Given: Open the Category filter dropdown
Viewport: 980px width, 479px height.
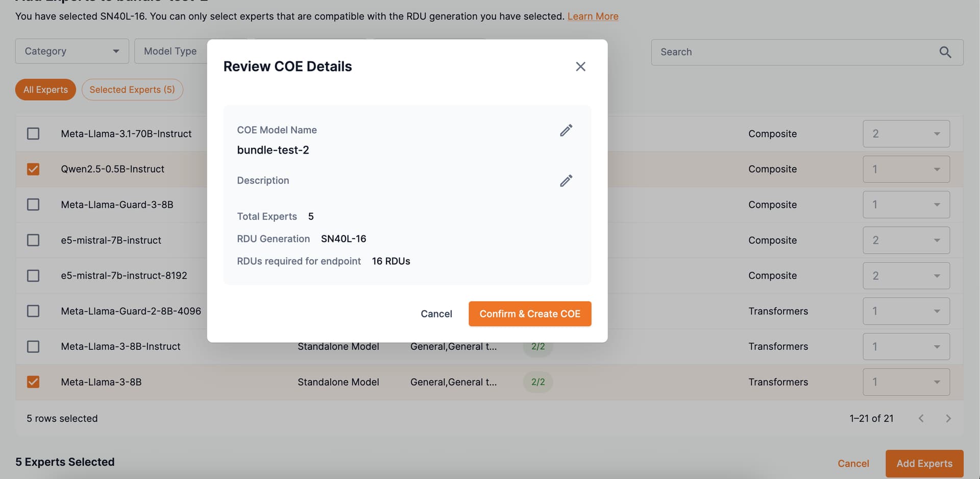Looking at the screenshot, I should tap(72, 51).
